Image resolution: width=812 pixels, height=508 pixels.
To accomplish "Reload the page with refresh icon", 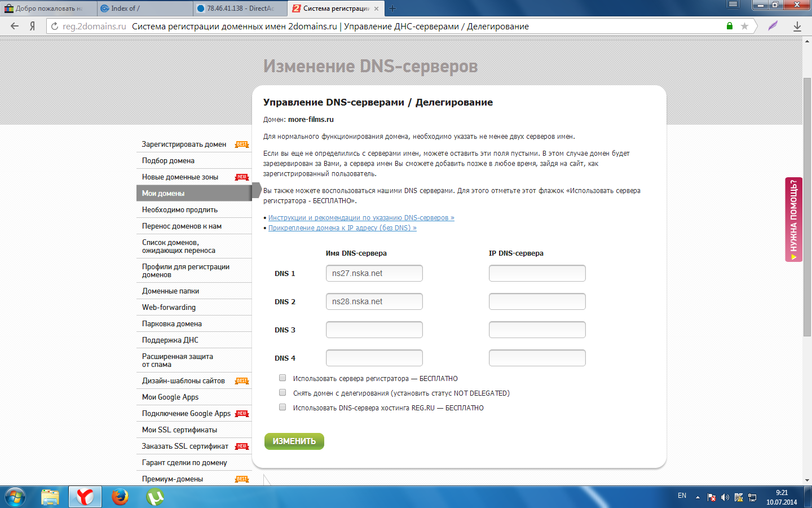I will click(54, 26).
